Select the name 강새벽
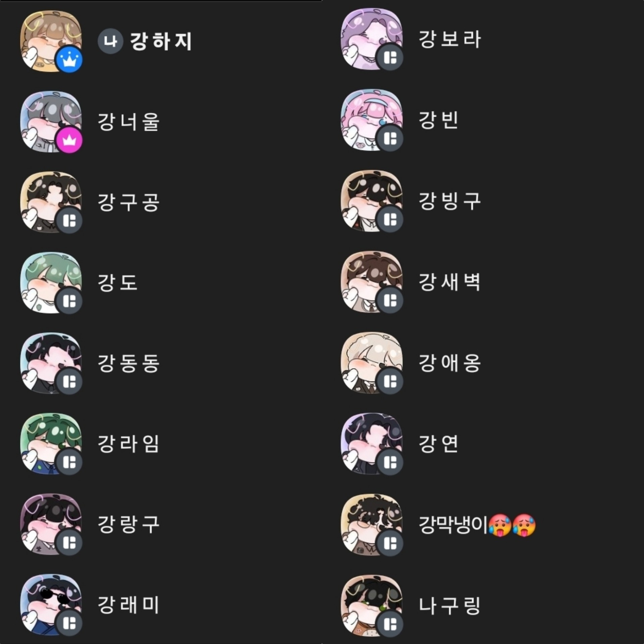Image resolution: width=644 pixels, height=644 pixels. pos(449,282)
